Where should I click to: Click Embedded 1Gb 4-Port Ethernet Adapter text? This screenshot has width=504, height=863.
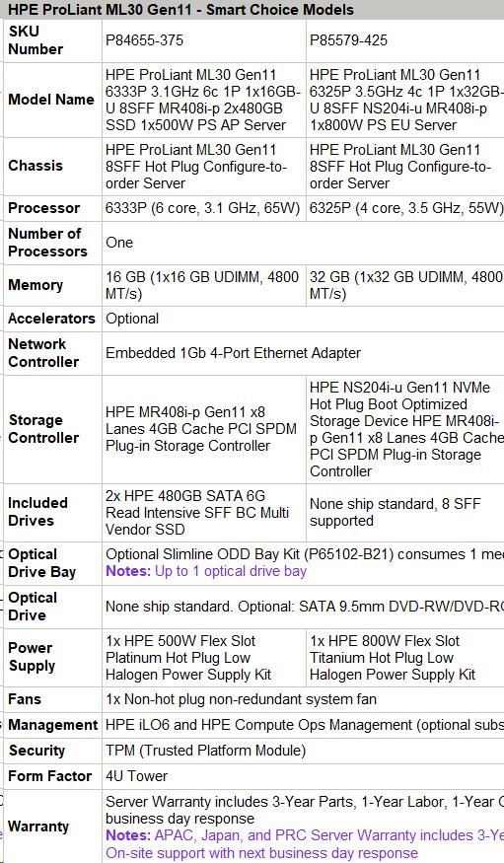coord(234,353)
